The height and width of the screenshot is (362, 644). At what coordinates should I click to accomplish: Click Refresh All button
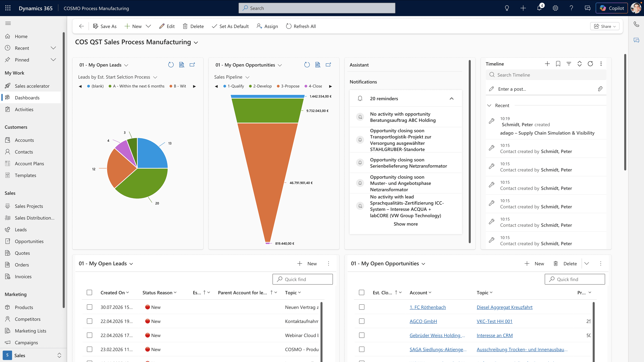(301, 26)
